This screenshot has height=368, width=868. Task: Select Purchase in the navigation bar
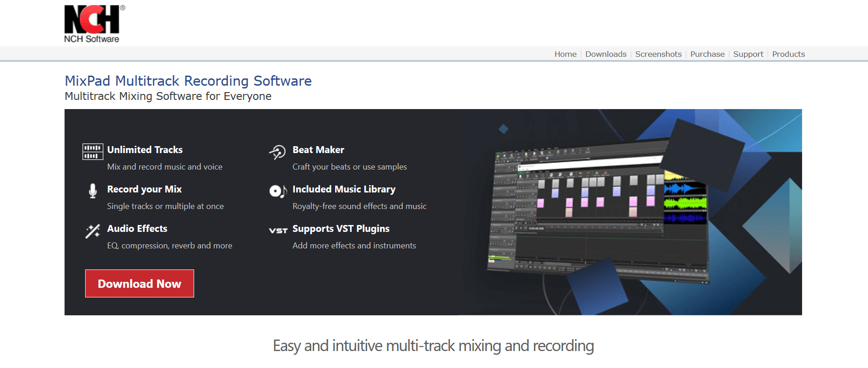click(x=707, y=54)
